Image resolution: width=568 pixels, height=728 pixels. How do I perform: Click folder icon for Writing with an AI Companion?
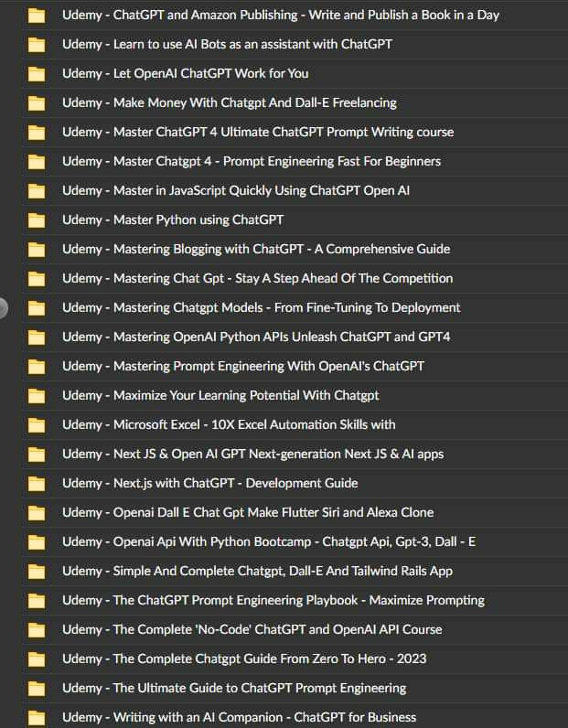pos(37,718)
